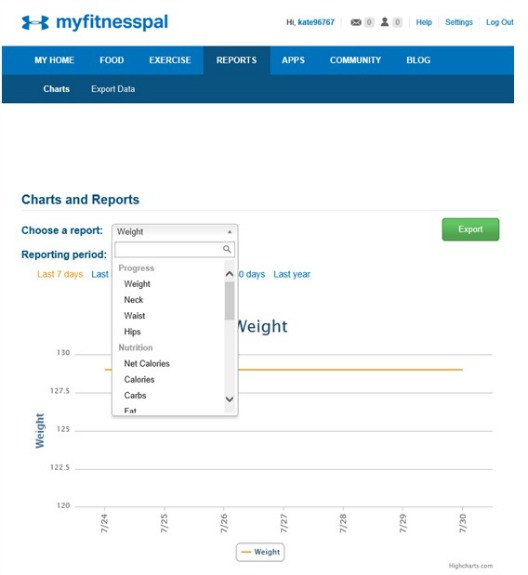Click the myfitnesspal logo icon

(x=35, y=23)
